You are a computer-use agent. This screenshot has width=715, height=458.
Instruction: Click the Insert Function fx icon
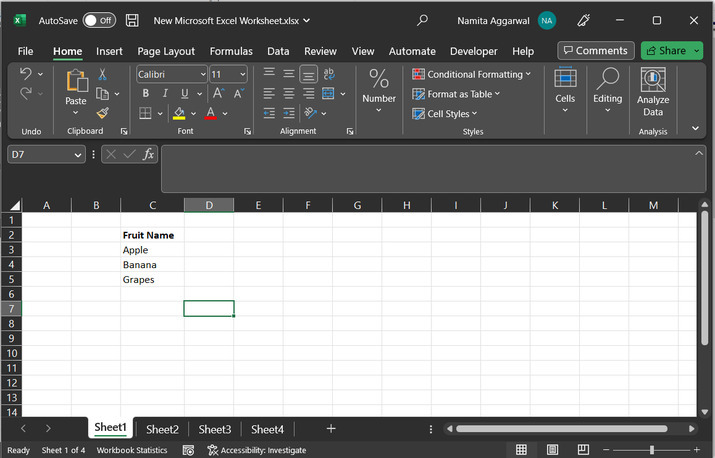[149, 154]
